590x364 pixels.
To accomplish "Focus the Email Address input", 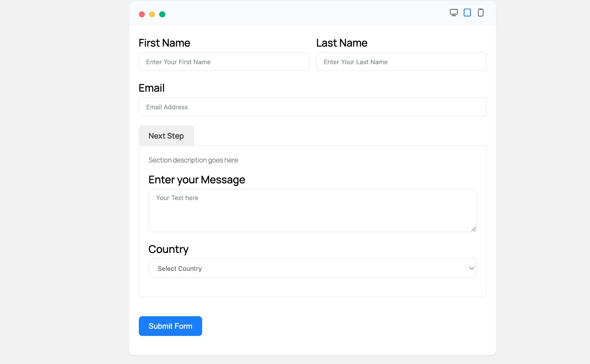I will point(312,107).
